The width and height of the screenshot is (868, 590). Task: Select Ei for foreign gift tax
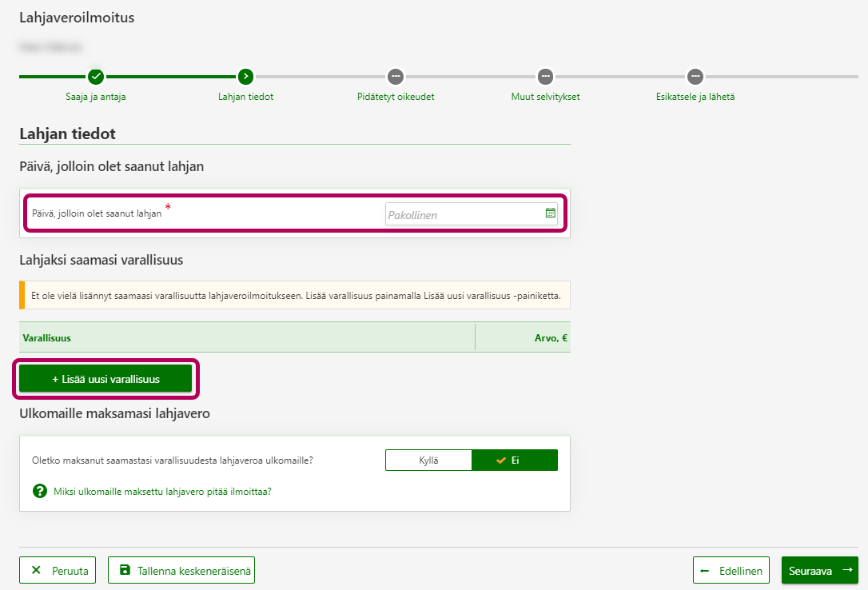pyautogui.click(x=515, y=460)
